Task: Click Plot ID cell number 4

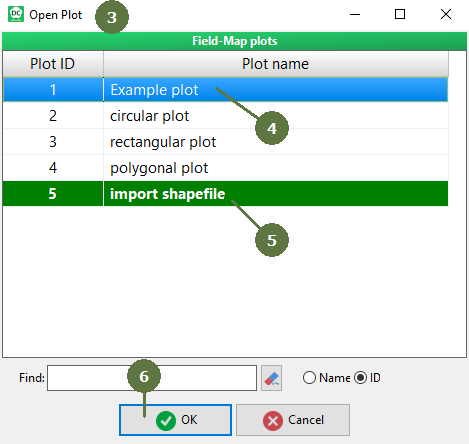Action: point(53,168)
